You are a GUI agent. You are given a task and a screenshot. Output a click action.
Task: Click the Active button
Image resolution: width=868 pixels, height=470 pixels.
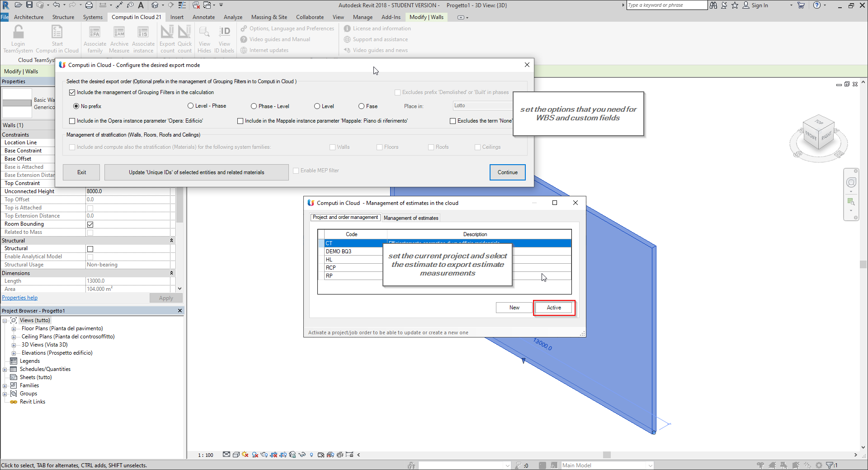(x=554, y=308)
